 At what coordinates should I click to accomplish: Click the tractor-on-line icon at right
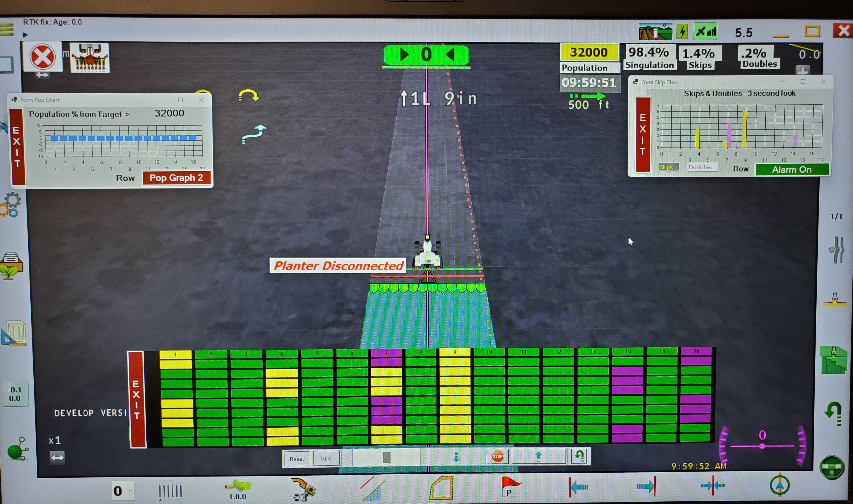[835, 300]
